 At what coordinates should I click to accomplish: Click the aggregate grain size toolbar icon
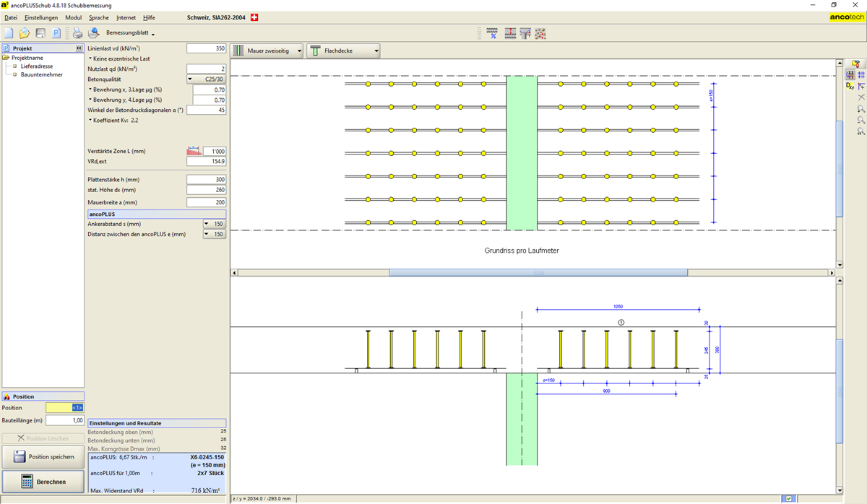coord(540,33)
